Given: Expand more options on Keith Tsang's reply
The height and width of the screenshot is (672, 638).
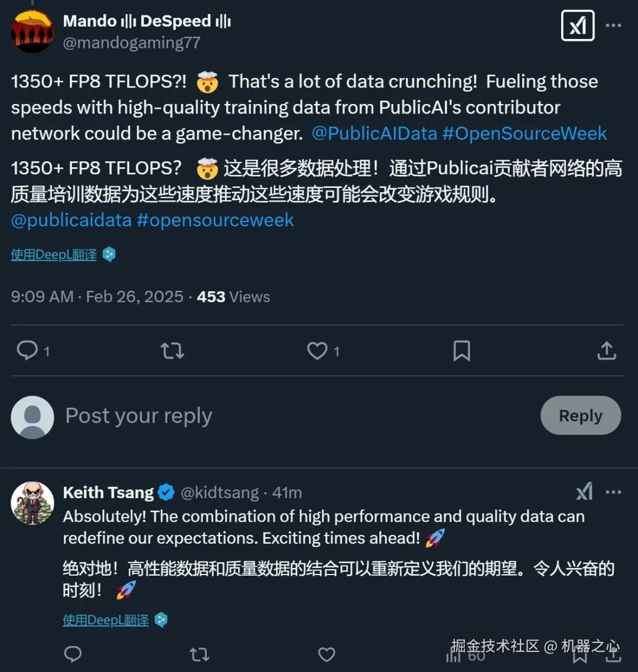Looking at the screenshot, I should (x=614, y=492).
